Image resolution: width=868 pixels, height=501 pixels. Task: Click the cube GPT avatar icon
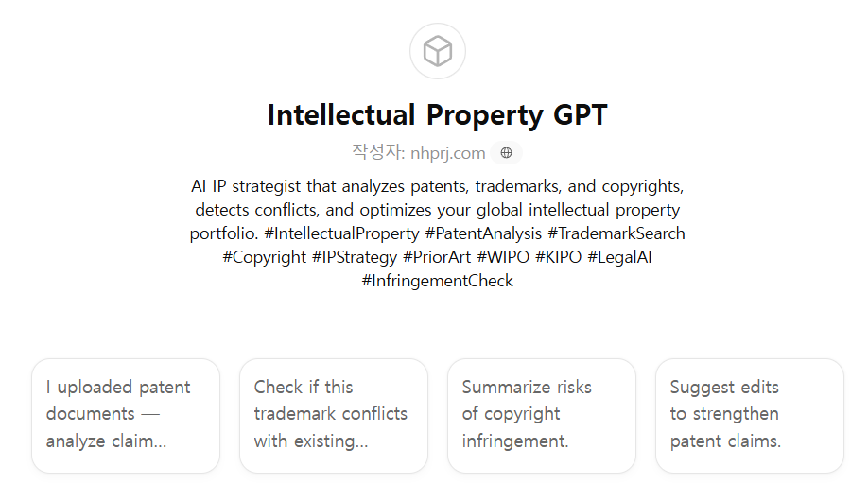pos(437,51)
